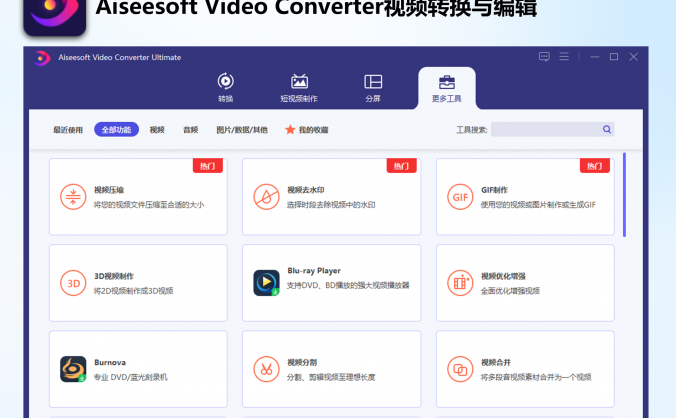Open the 视频优化增强 tool title

[x=503, y=276]
